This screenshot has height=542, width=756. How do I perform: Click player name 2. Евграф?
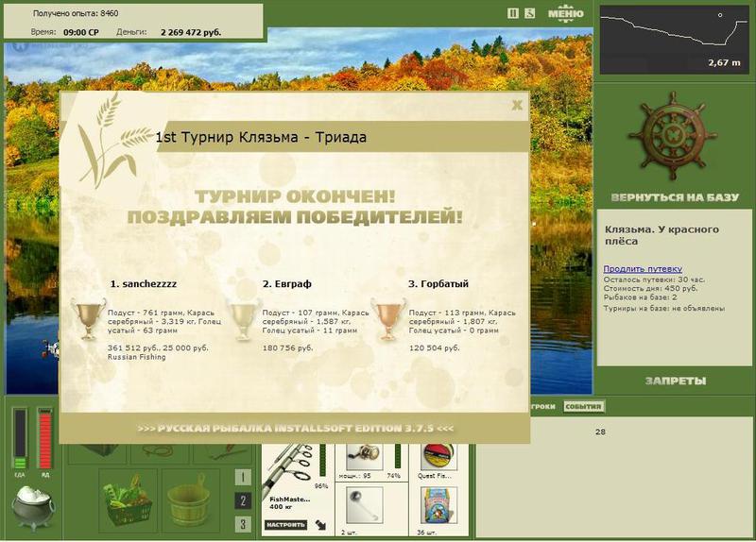287,284
